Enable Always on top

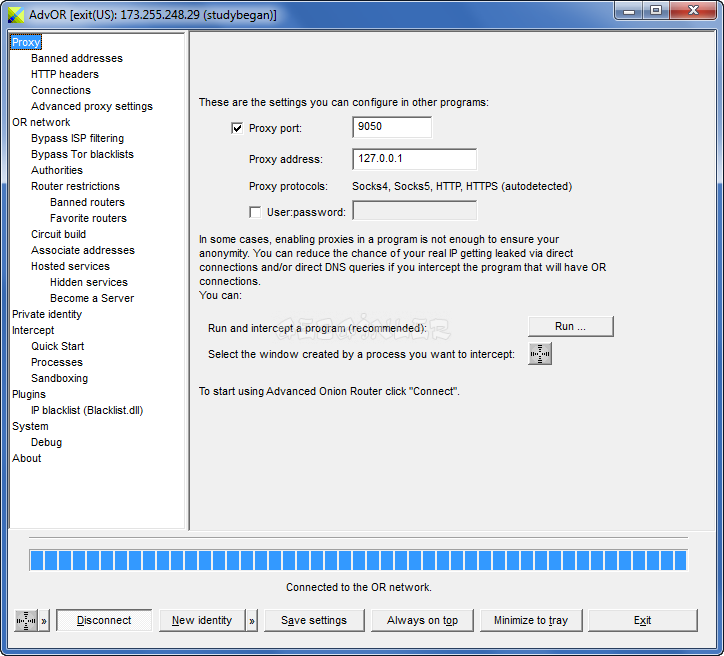click(x=422, y=620)
